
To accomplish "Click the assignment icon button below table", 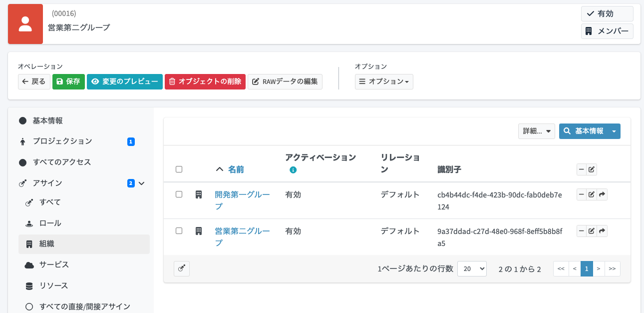I will [182, 269].
